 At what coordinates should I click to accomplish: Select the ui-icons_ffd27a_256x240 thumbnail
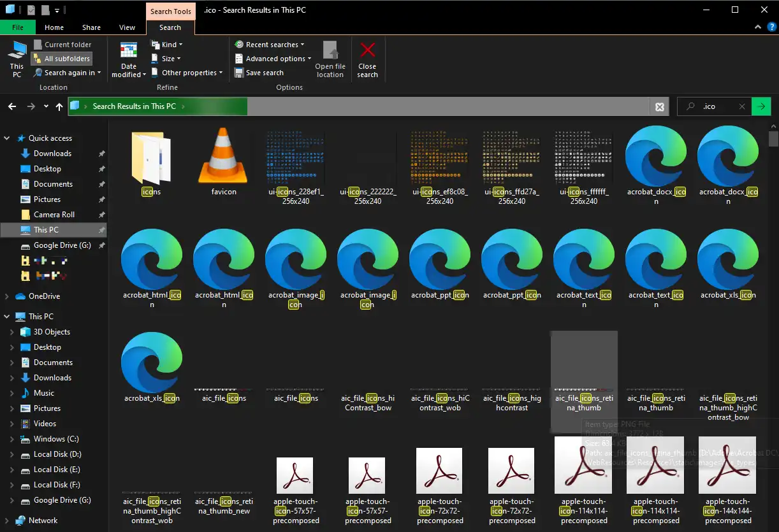pyautogui.click(x=511, y=167)
